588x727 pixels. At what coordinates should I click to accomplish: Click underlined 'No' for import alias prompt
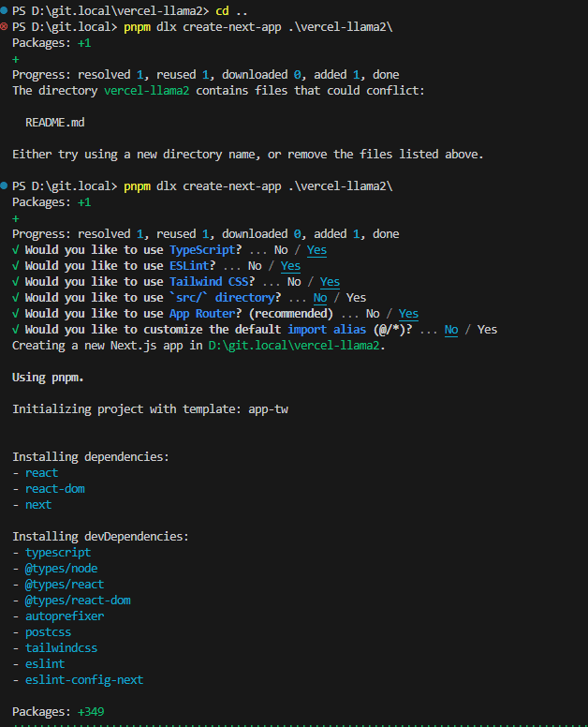pos(451,329)
